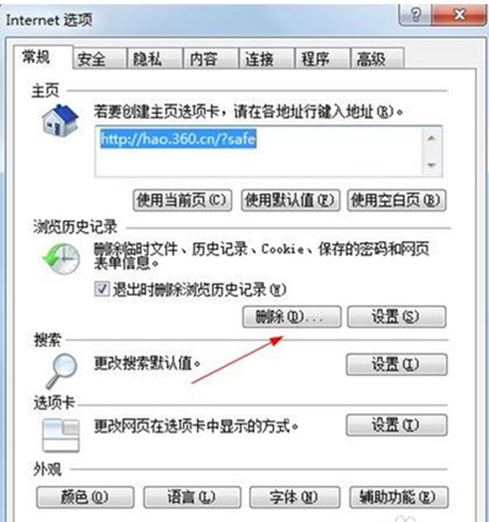Viewport: 489px width, 522px height.
Task: Click the 字体(N) fonts button
Action: (x=295, y=497)
